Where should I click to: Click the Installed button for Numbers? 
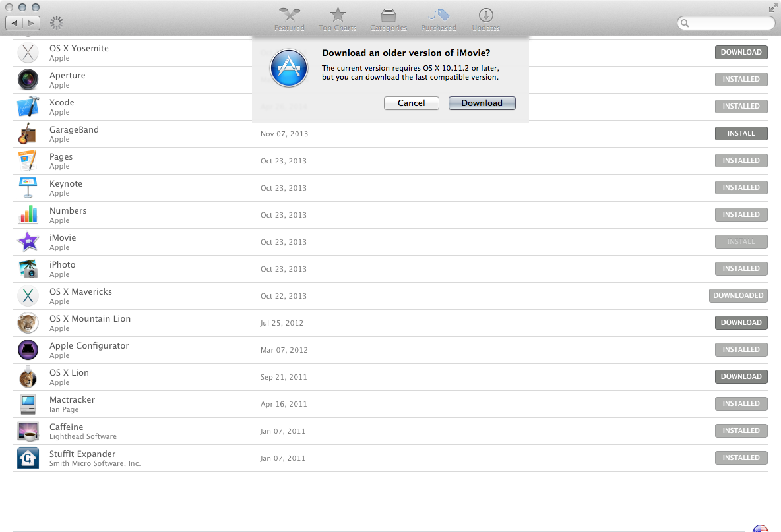pos(741,214)
